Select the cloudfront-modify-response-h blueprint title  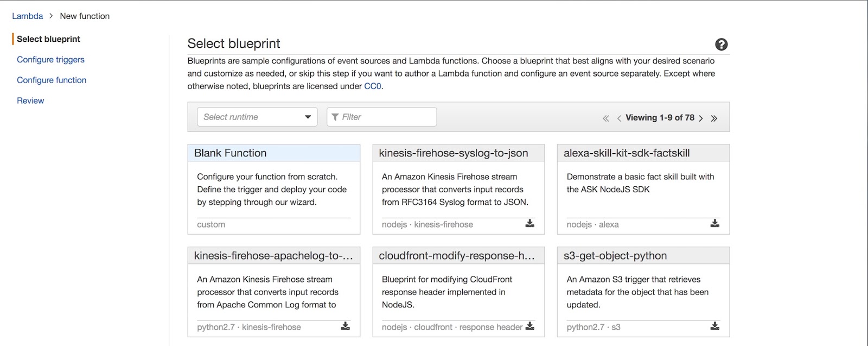pyautogui.click(x=457, y=256)
